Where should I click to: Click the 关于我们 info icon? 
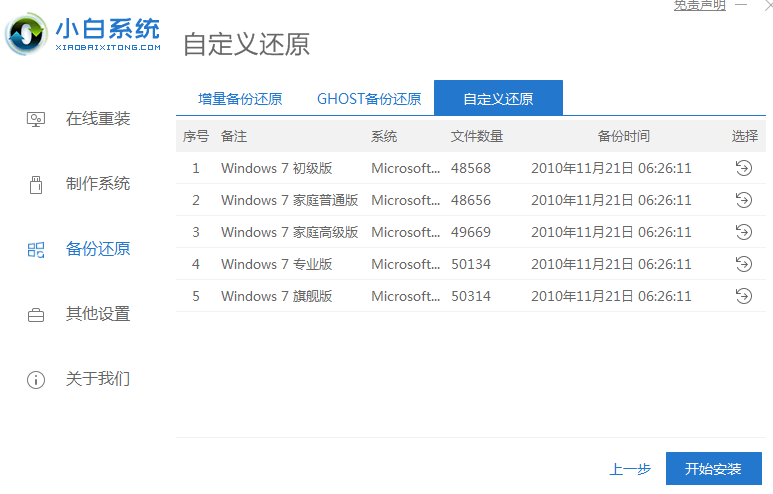(36, 379)
